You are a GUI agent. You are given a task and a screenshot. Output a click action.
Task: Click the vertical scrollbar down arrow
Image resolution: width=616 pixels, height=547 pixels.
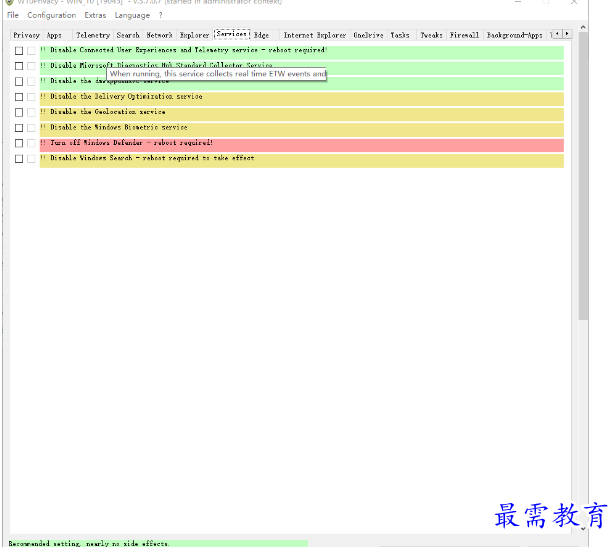coord(583,529)
